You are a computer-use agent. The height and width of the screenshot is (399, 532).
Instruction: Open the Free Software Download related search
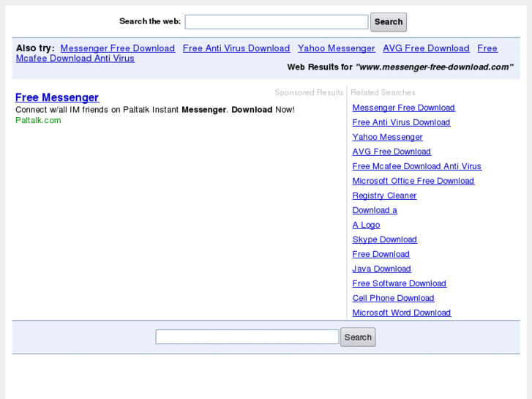(399, 283)
